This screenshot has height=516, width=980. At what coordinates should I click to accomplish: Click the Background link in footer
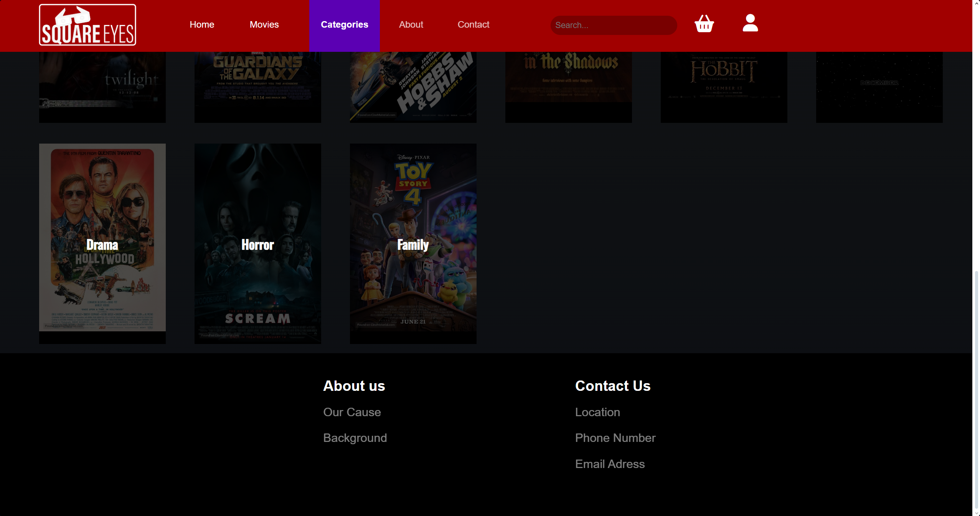(x=355, y=438)
